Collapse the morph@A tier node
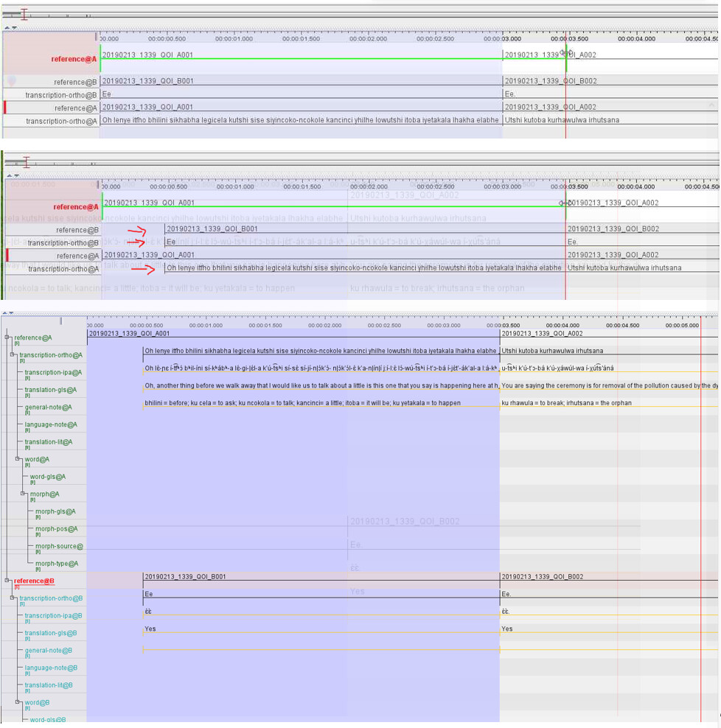Screen dimensions: 721x728 tap(24, 494)
